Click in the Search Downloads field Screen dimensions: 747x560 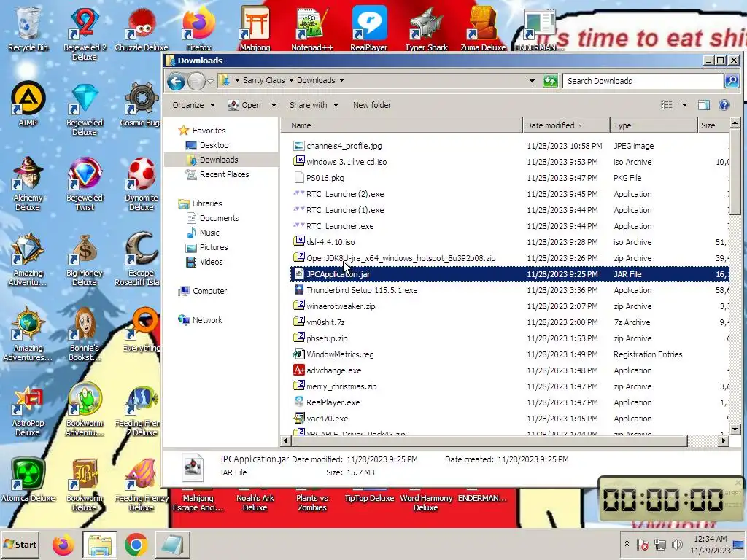[643, 81]
